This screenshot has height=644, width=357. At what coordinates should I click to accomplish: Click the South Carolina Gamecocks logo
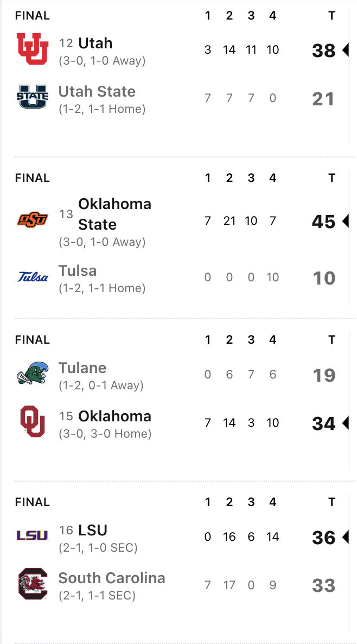point(32,584)
